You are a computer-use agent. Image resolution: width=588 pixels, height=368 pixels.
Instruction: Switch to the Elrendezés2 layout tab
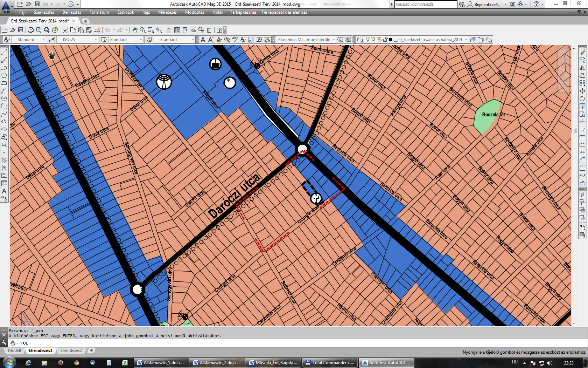tap(71, 350)
